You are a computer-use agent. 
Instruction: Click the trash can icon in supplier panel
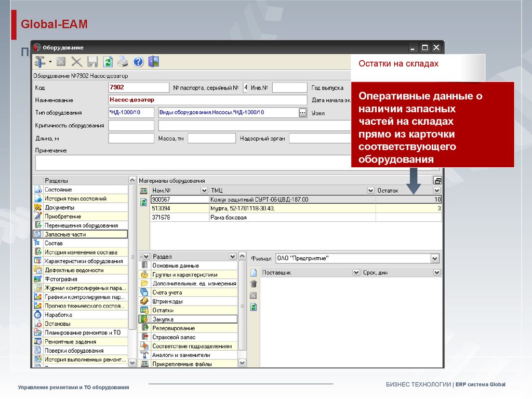[254, 284]
